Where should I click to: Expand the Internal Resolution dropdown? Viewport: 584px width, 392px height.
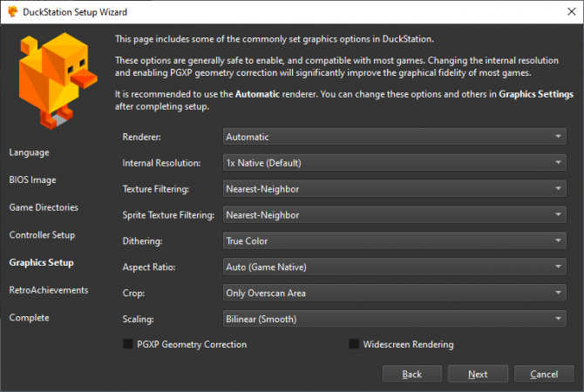tap(394, 163)
